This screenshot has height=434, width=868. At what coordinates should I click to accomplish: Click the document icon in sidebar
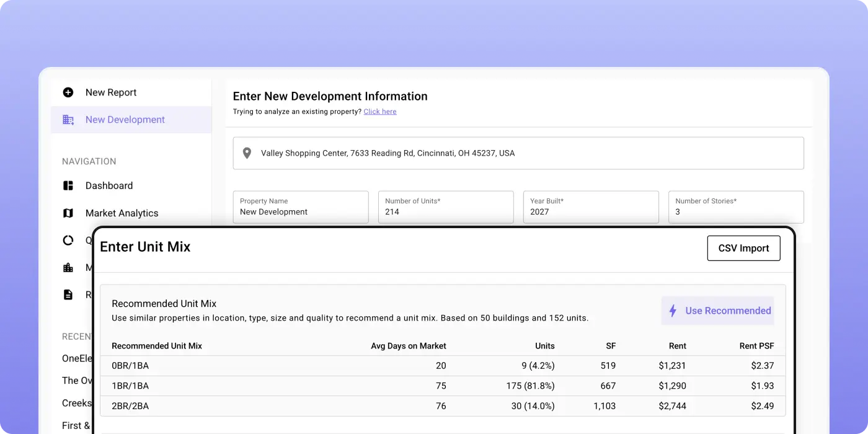(x=68, y=294)
